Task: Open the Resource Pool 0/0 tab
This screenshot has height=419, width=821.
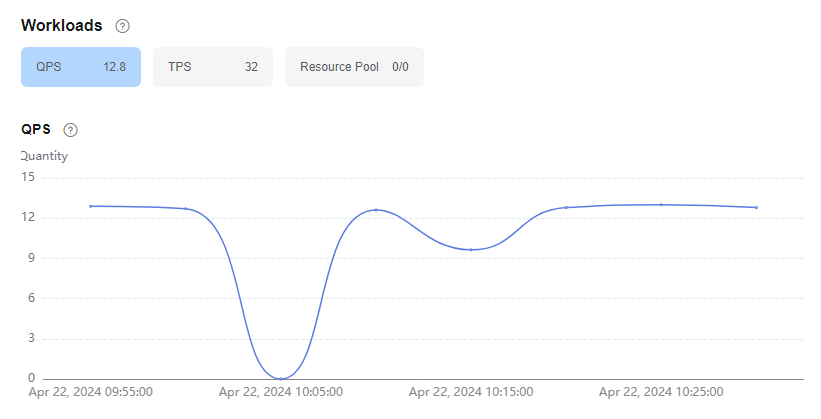Action: click(x=354, y=67)
